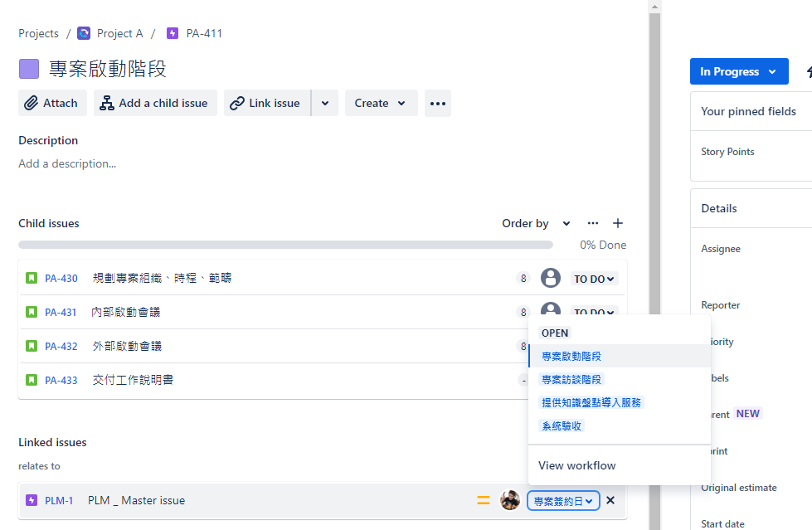Click story points badge of PA-430

click(x=523, y=279)
